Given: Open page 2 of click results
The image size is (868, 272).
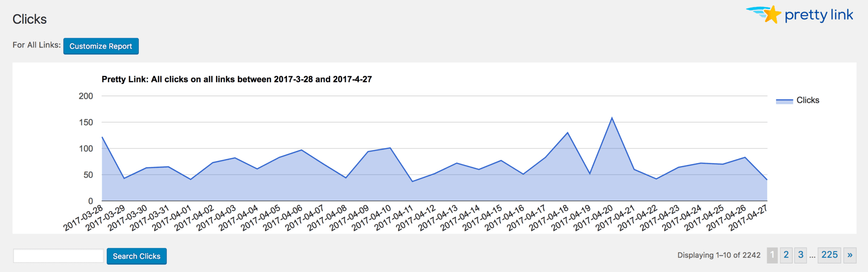Looking at the screenshot, I should [x=786, y=255].
